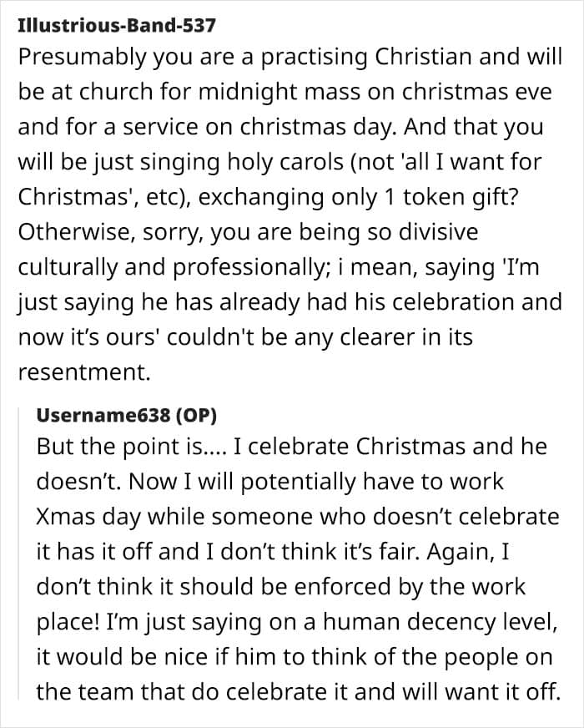Viewport: 584px width, 728px height.
Task: Click the line 'and for a service on christmas day'
Action: [x=208, y=127]
